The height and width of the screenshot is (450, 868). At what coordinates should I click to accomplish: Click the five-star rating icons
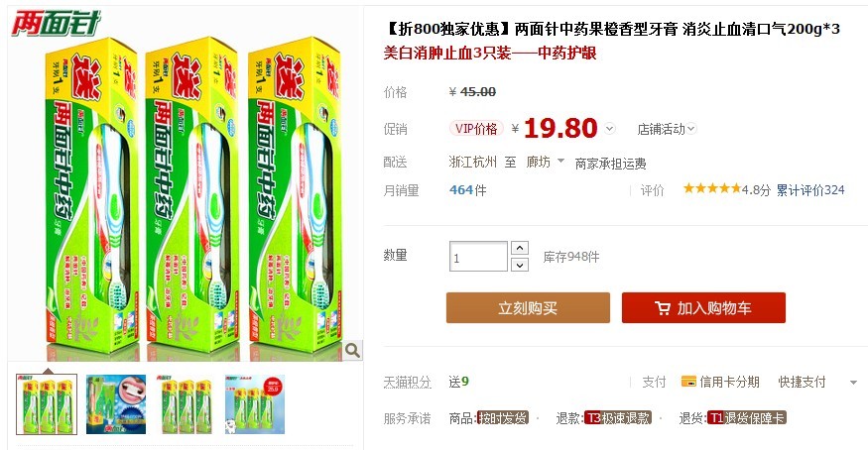(x=712, y=189)
